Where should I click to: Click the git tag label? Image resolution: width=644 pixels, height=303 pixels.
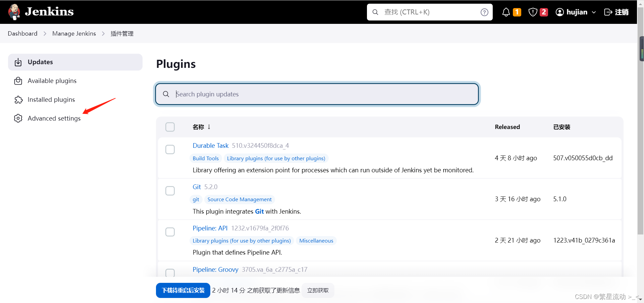(196, 200)
